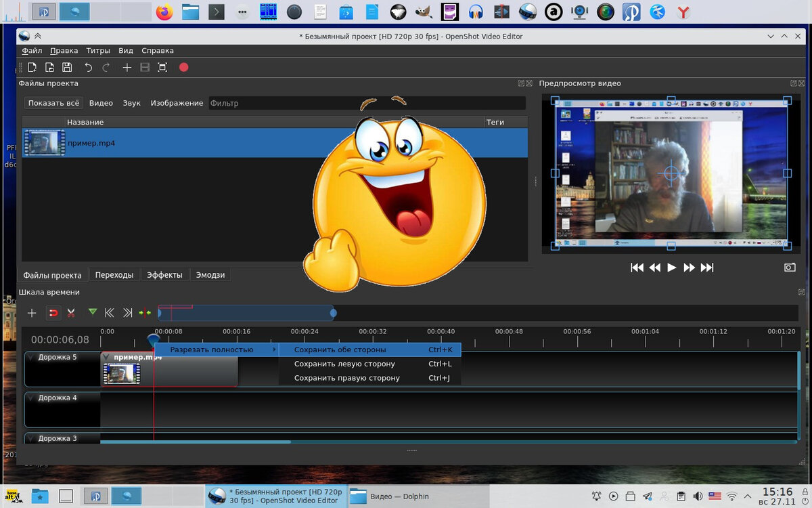Expand the Дорожка 3 track menu arrow
This screenshot has height=508, width=812.
[x=30, y=439]
